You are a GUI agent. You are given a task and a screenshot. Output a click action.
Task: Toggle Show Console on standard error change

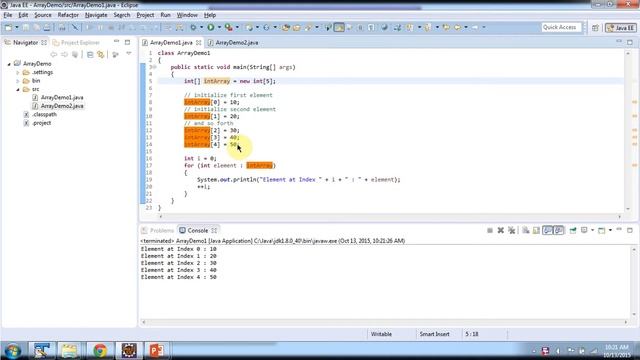(x=559, y=231)
